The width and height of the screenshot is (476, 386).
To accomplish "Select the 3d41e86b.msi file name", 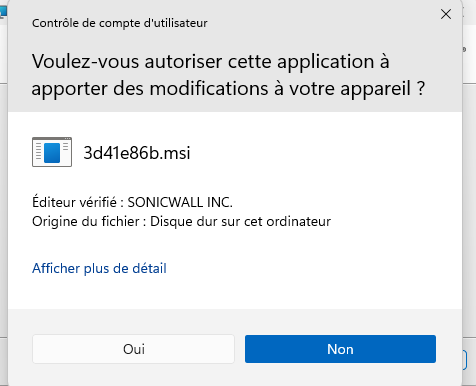I will (137, 153).
